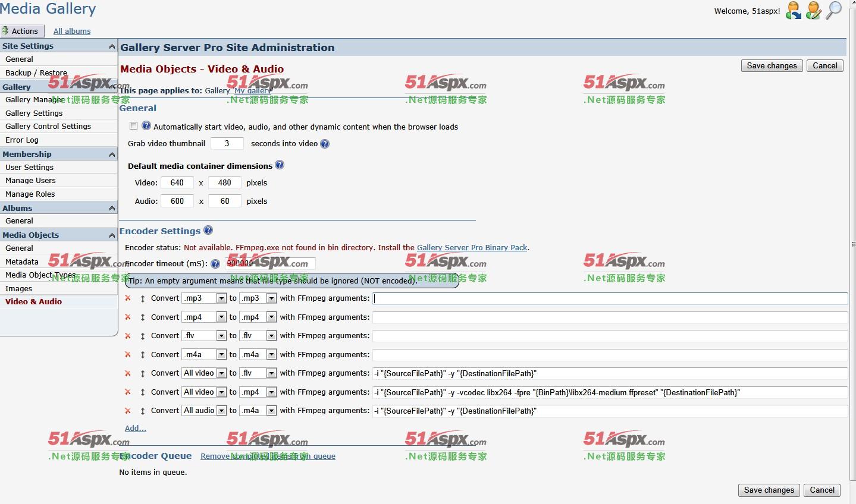Select Video & Audio in sidebar
The image size is (856, 504).
(x=34, y=301)
